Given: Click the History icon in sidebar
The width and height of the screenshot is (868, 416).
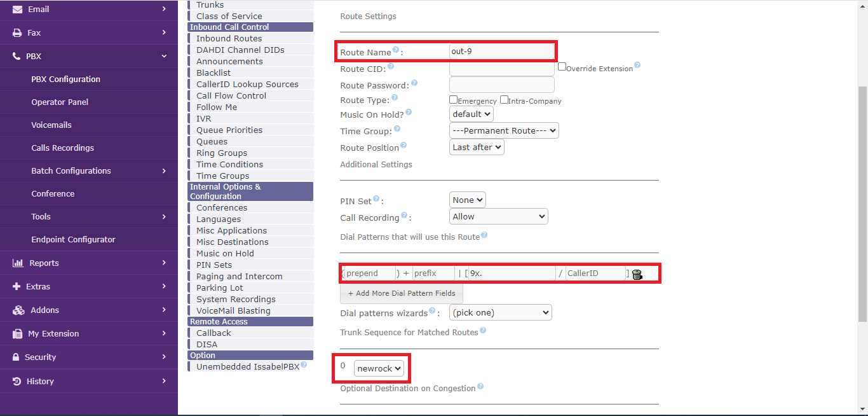Looking at the screenshot, I should point(17,381).
